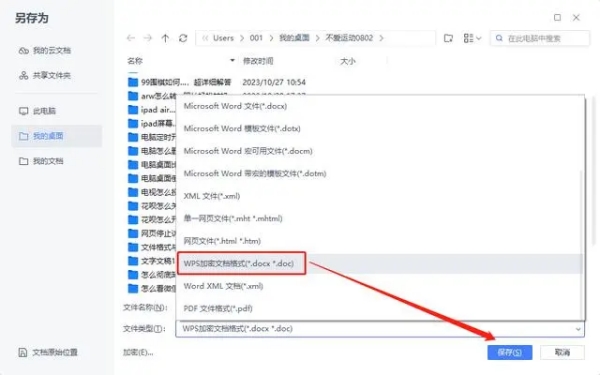Expand the chevron after Users breadcrumb
Image resolution: width=600 pixels, height=375 pixels.
click(x=242, y=38)
